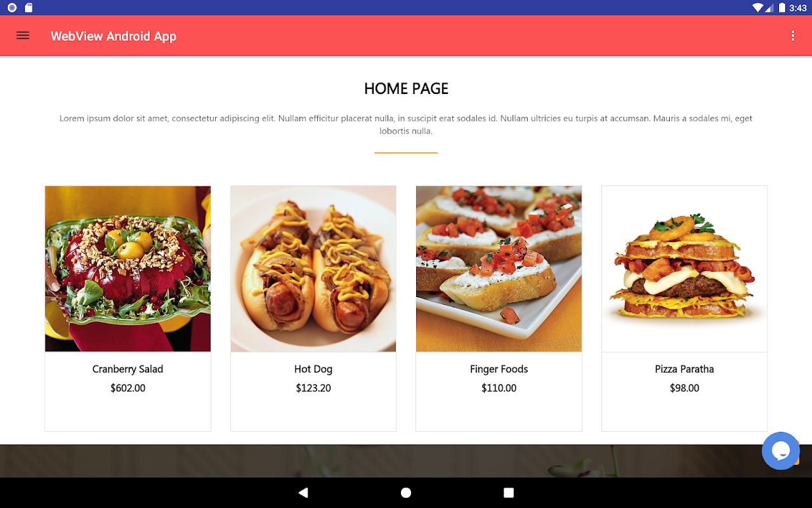Image resolution: width=812 pixels, height=508 pixels.
Task: Open the three-dot overflow menu
Action: pos(792,36)
